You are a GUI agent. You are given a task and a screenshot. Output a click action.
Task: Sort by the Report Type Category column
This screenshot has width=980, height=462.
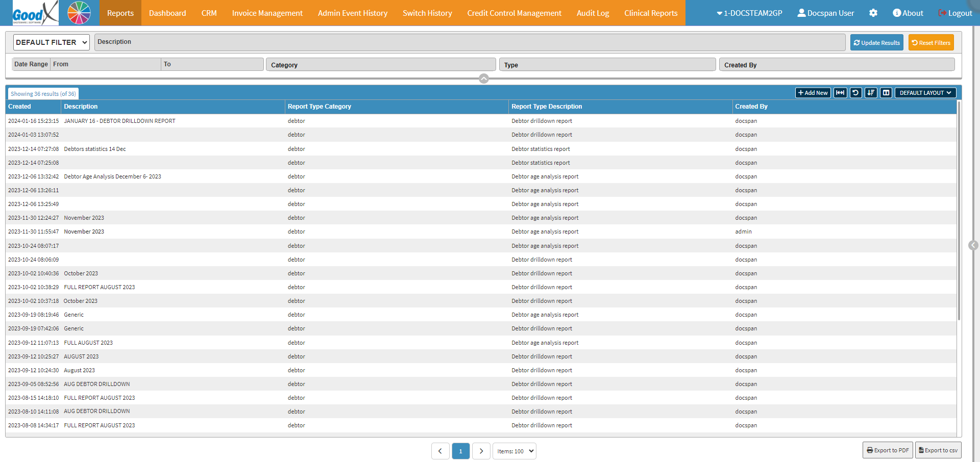pos(320,107)
